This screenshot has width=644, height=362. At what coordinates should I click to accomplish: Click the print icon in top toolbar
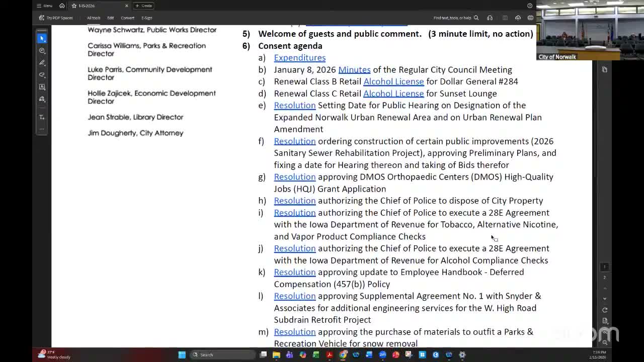[x=530, y=18]
